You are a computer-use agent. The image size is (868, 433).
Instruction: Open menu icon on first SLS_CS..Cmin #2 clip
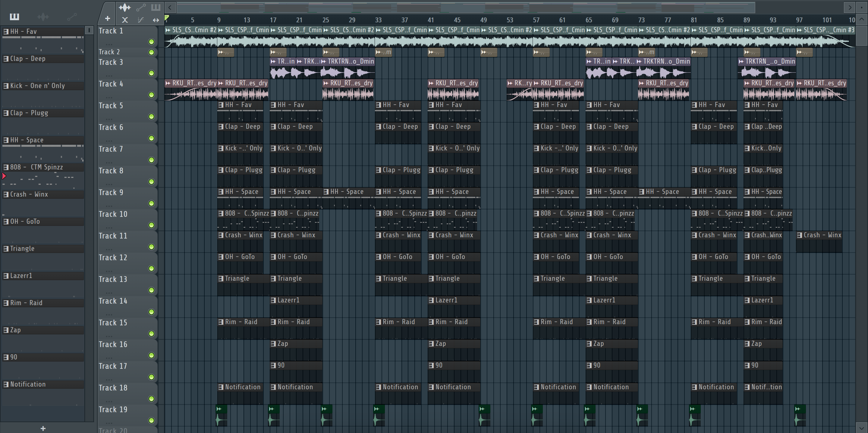[168, 30]
